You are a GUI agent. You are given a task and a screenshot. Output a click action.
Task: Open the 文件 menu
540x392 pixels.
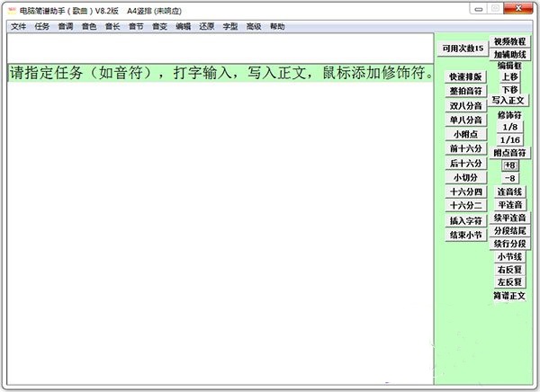tap(18, 26)
